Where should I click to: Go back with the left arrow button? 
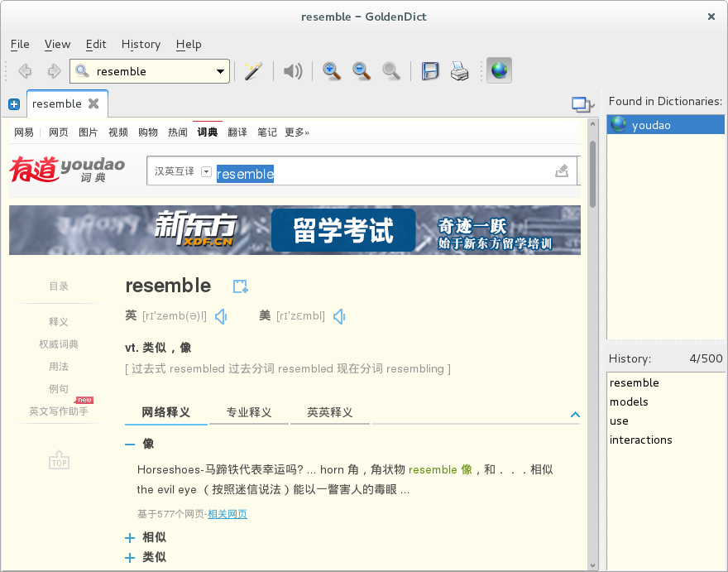pyautogui.click(x=25, y=71)
